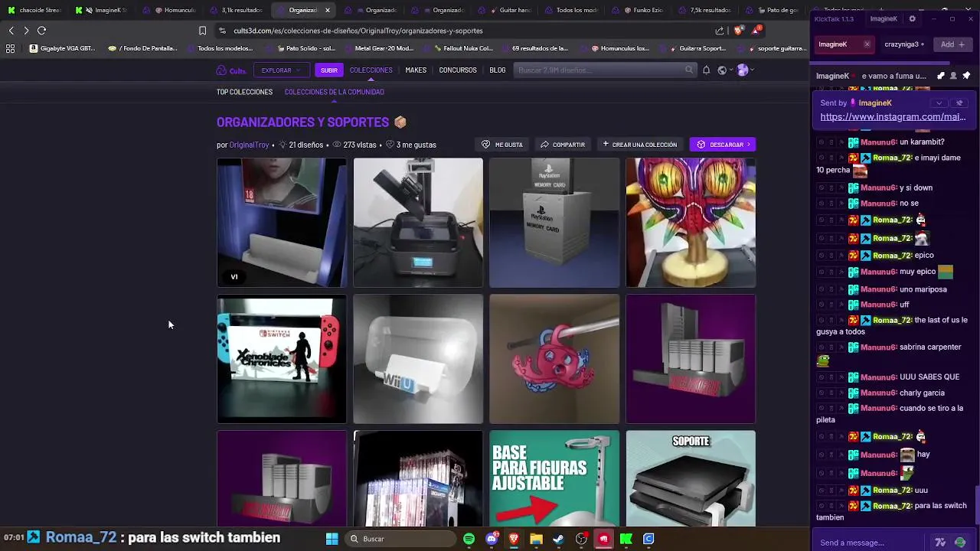
Task: Click the unpin icon on pinned message
Action: [959, 103]
